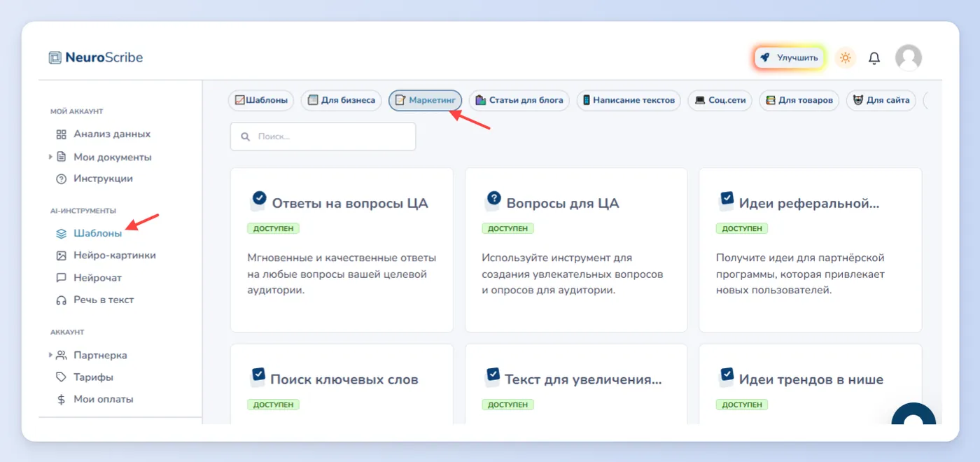Open notifications via the bell icon

(874, 58)
